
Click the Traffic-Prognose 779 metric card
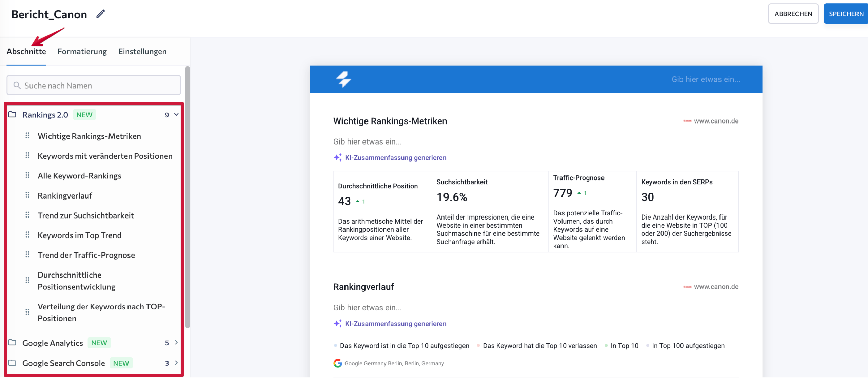592,212
